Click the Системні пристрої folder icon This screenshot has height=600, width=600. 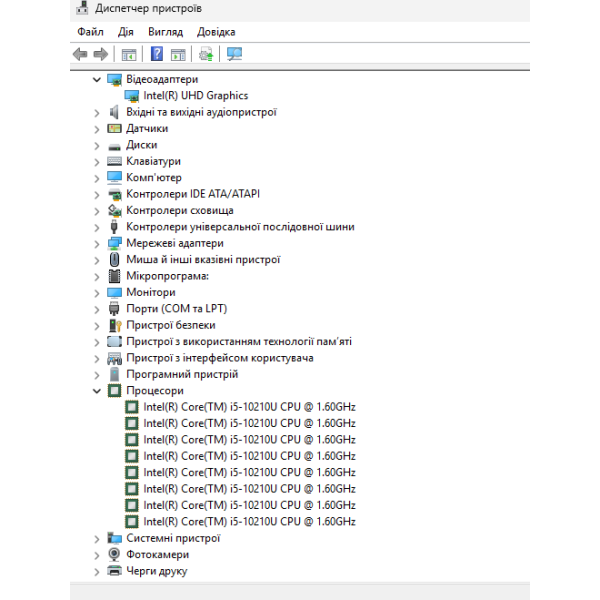(x=114, y=538)
